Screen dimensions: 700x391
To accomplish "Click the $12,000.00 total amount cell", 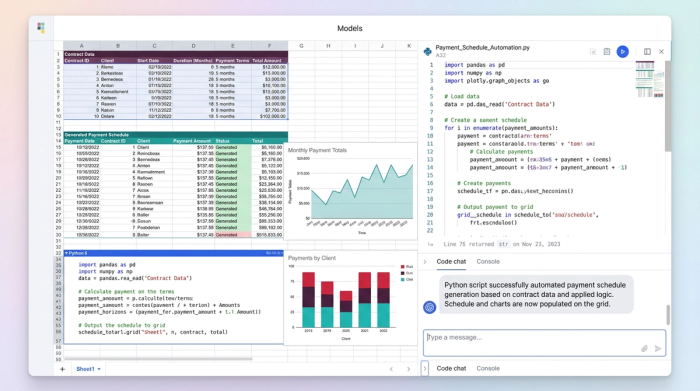I will tap(269, 67).
